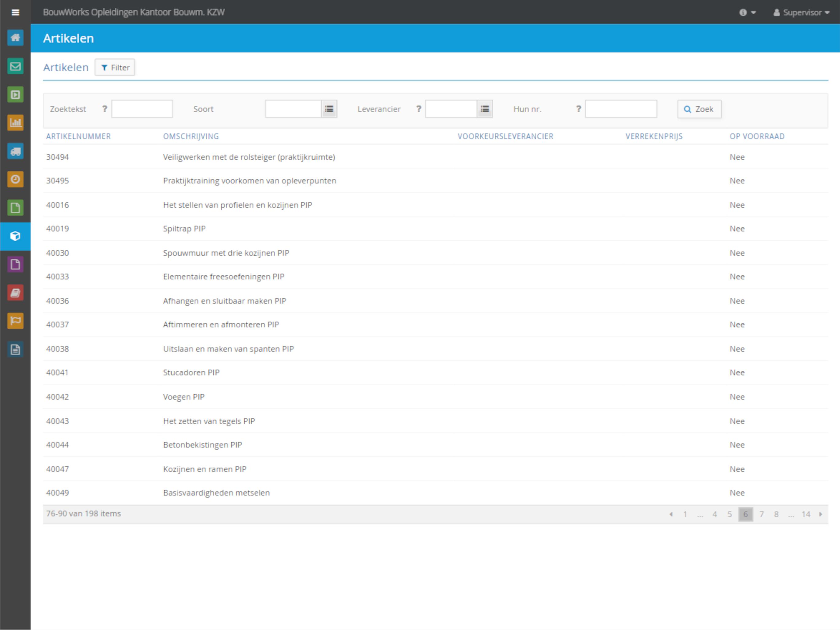Toggle the Filter button
Viewport: 840px width, 630px height.
[115, 68]
